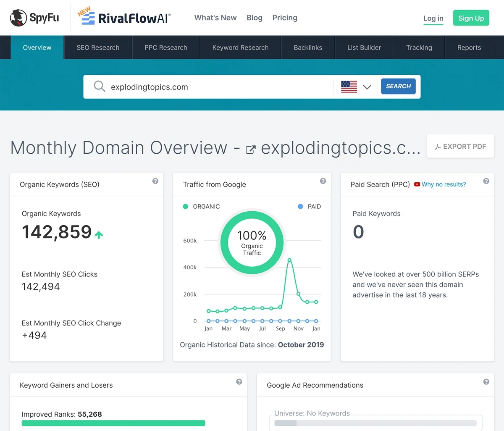The image size is (504, 431).
Task: Click the US flag country selector
Action: coord(349,87)
